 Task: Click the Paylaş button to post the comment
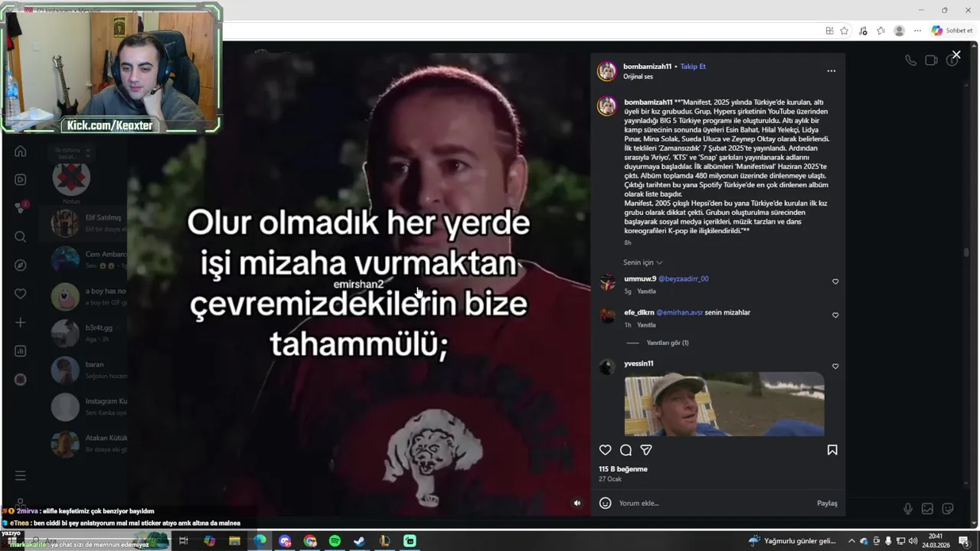click(827, 503)
